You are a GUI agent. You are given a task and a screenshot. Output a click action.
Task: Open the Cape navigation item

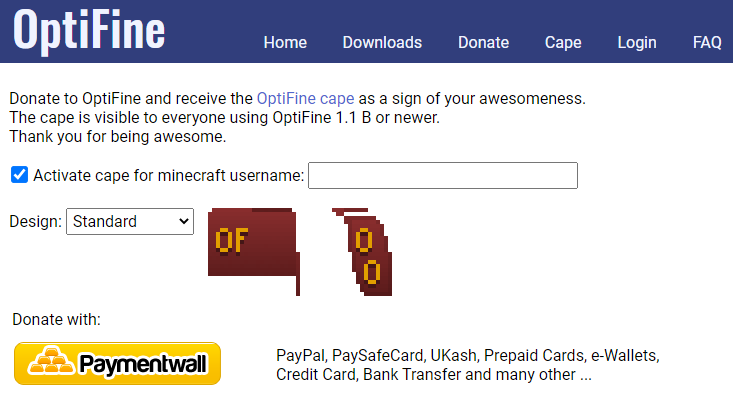coord(563,42)
